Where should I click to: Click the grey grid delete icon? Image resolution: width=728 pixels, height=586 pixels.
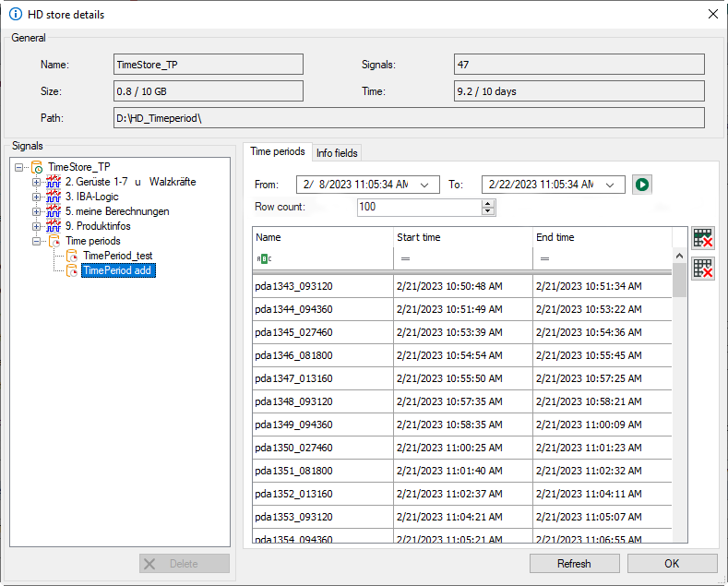pyautogui.click(x=703, y=269)
